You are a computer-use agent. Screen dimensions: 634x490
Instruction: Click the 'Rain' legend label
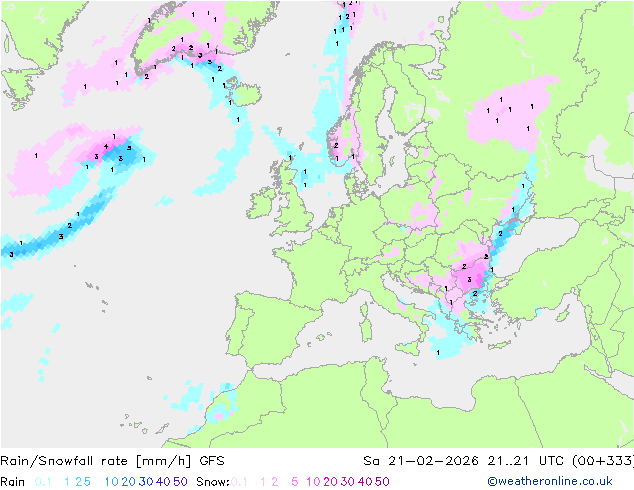[13, 482]
